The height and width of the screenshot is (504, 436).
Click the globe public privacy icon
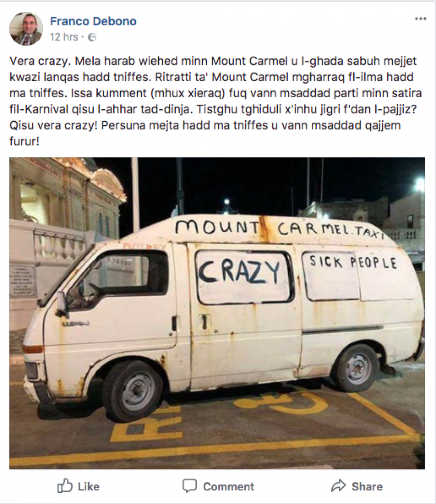[92, 37]
